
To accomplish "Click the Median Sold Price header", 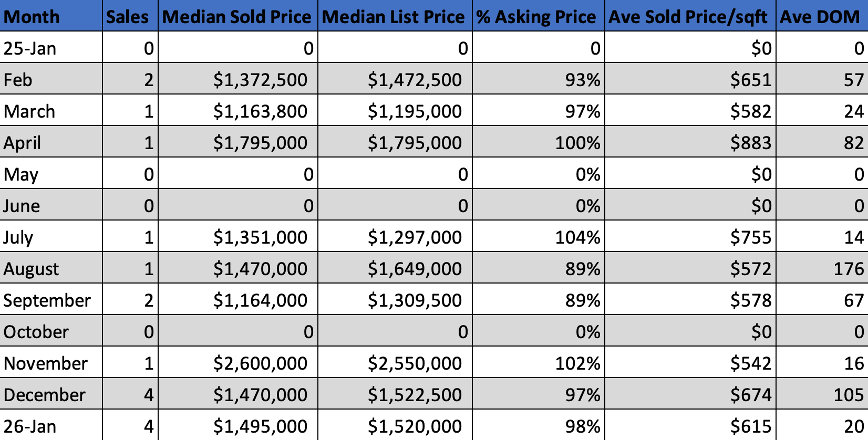I will (x=237, y=17).
